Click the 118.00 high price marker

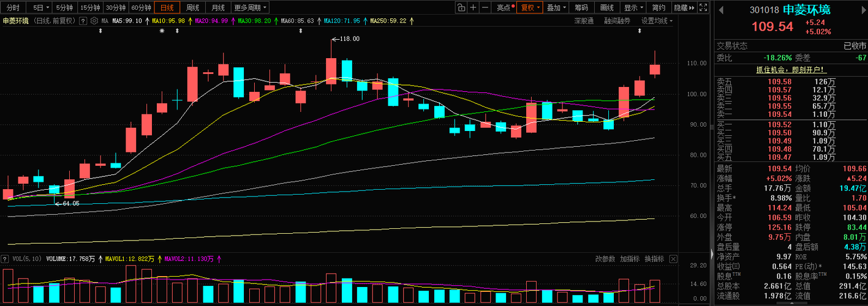pyautogui.click(x=345, y=39)
